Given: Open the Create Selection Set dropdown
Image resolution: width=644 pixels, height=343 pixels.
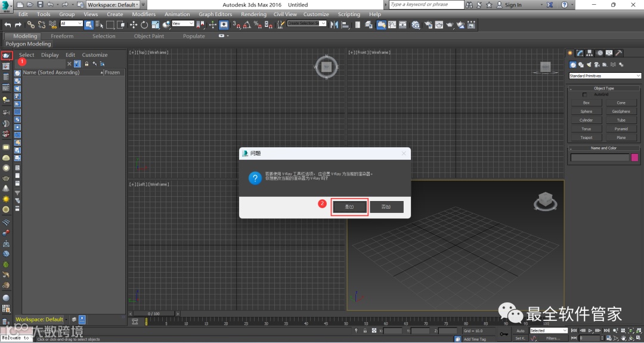Looking at the screenshot, I should (x=306, y=23).
